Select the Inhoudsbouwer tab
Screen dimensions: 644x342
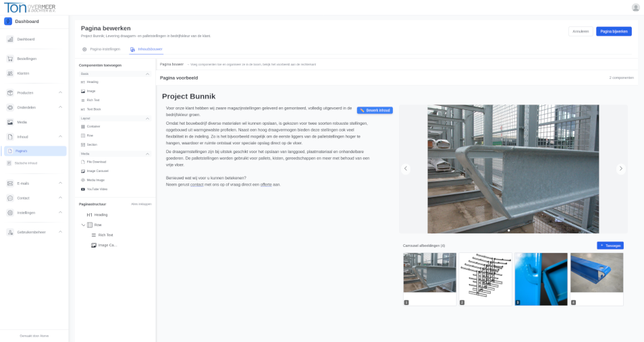(146, 49)
